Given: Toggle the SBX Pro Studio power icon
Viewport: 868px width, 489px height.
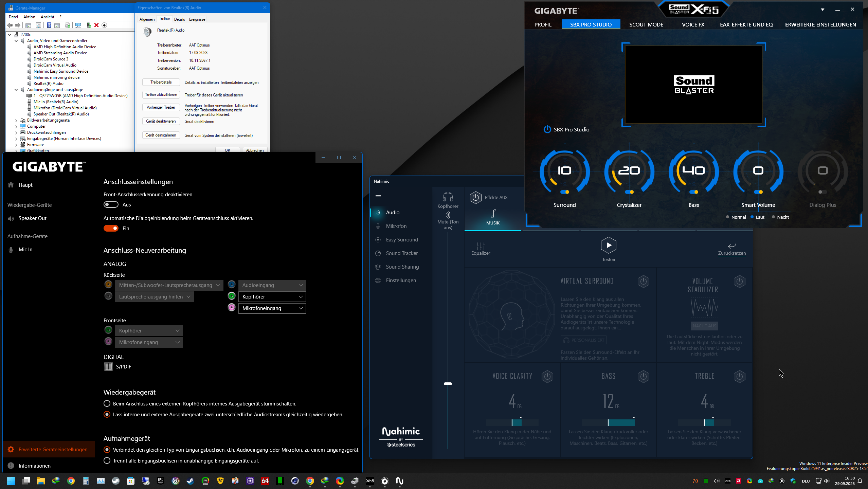Looking at the screenshot, I should (547, 129).
